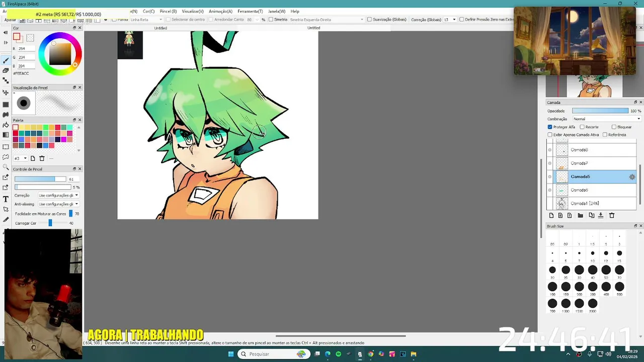Check Exibir Apenas Camada Ativa
Image resolution: width=644 pixels, height=362 pixels.
(550, 135)
